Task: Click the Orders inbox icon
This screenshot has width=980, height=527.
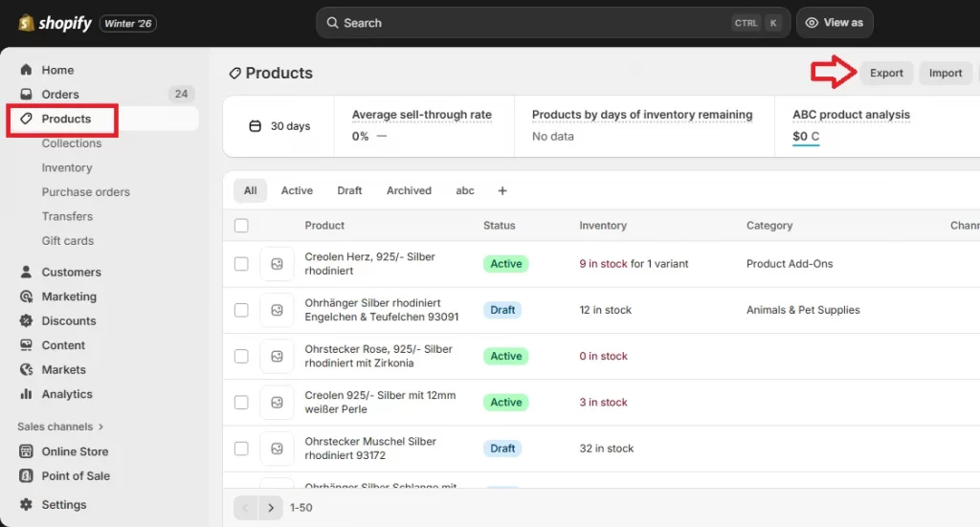Action: 26,95
